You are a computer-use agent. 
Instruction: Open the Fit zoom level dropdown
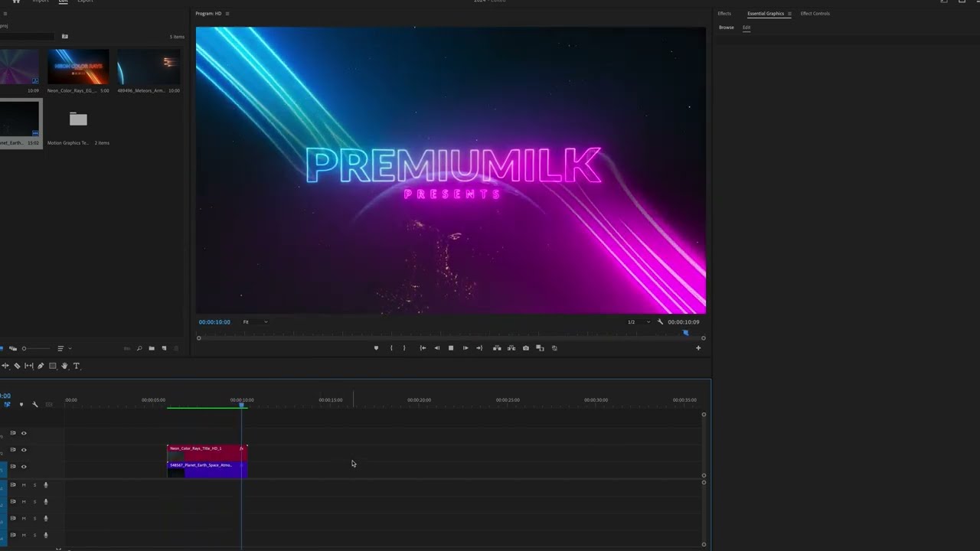(256, 322)
